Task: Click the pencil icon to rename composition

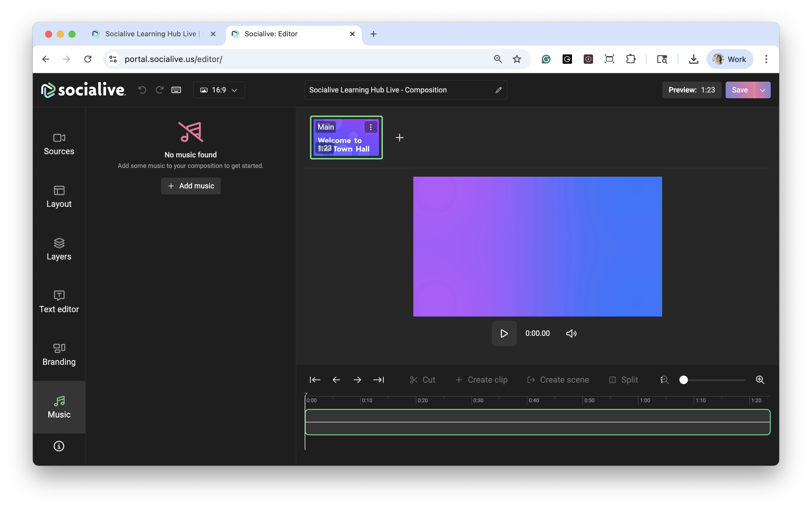Action: [498, 90]
